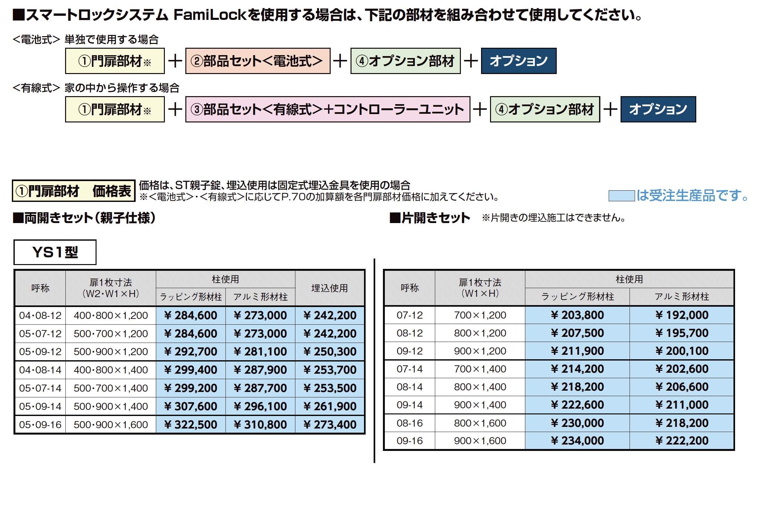The width and height of the screenshot is (762, 532).
Task: Click the price "¥211,900"
Action: [x=577, y=351]
